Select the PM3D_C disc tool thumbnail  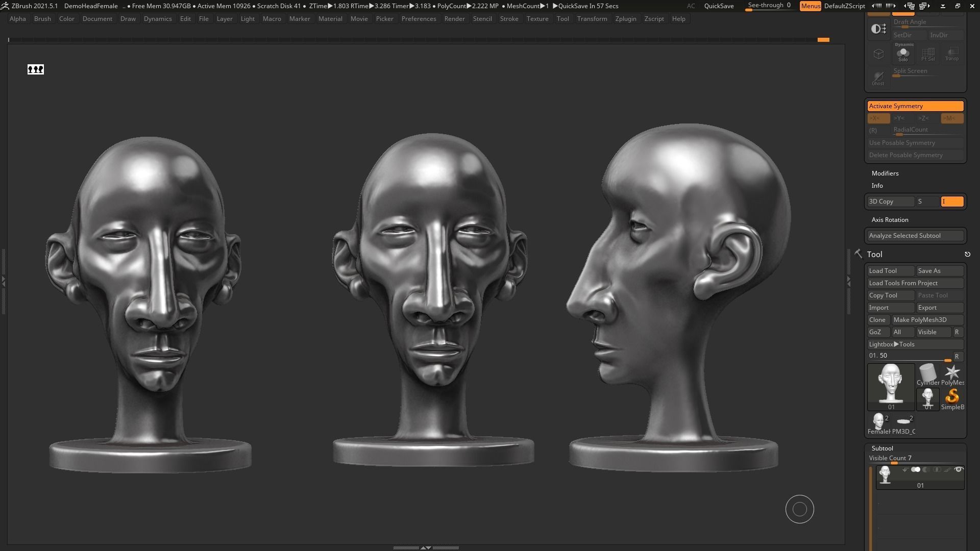point(903,424)
